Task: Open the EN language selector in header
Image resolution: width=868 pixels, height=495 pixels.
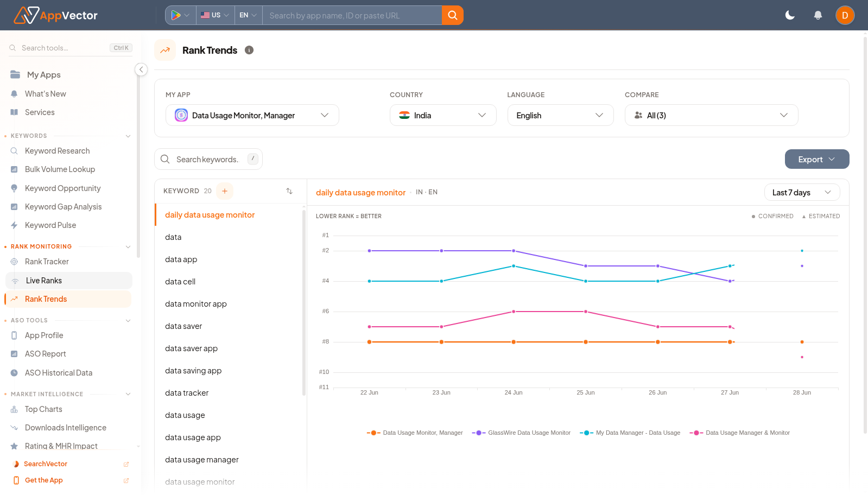Action: click(248, 15)
